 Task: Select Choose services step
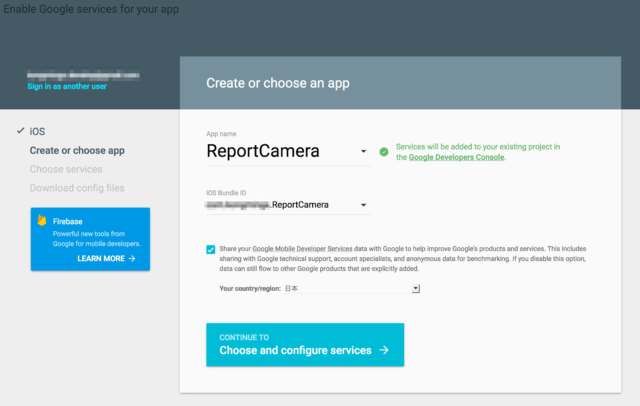pos(66,169)
